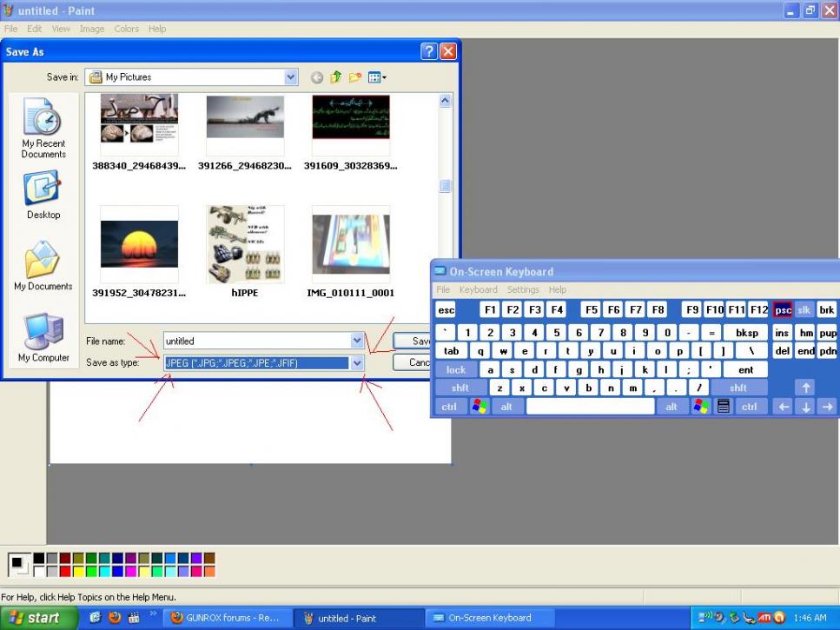Click the My Documents folder icon
This screenshot has width=840, height=630.
(43, 266)
